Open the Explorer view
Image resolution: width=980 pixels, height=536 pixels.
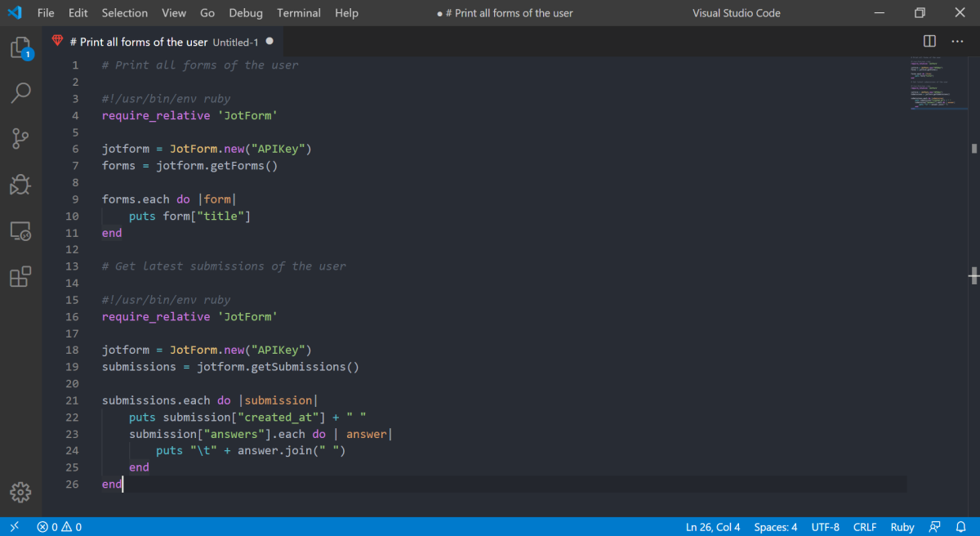click(x=21, y=47)
